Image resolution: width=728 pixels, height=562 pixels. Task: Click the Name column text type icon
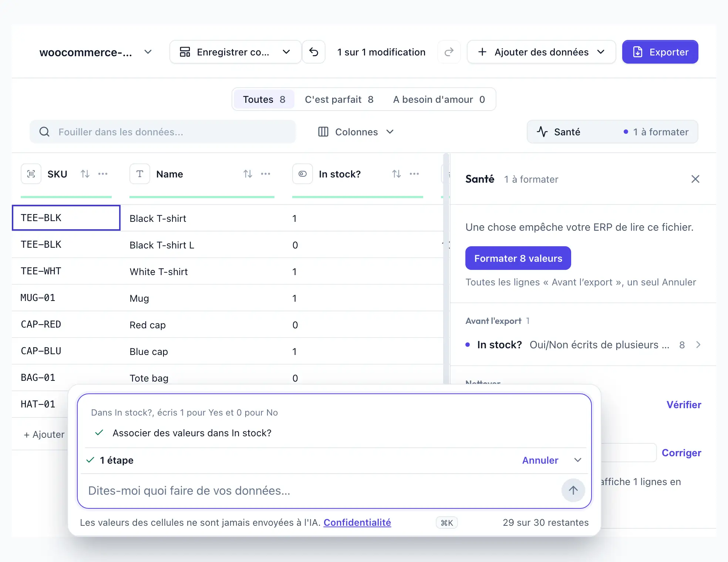(140, 174)
